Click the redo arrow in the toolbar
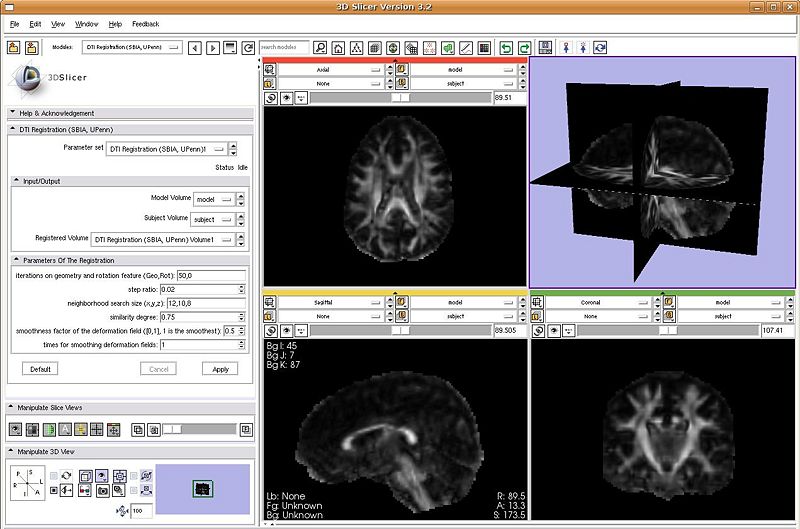The height and width of the screenshot is (529, 800). tap(524, 47)
